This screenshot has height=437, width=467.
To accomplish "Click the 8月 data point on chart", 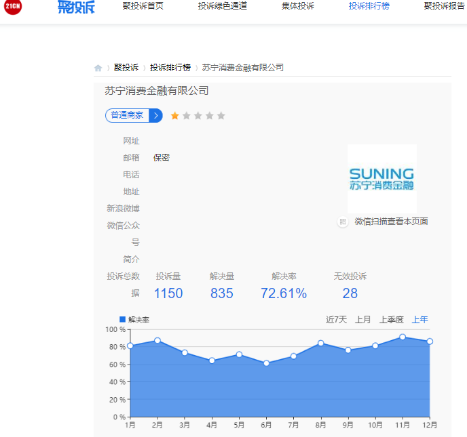I will (321, 343).
